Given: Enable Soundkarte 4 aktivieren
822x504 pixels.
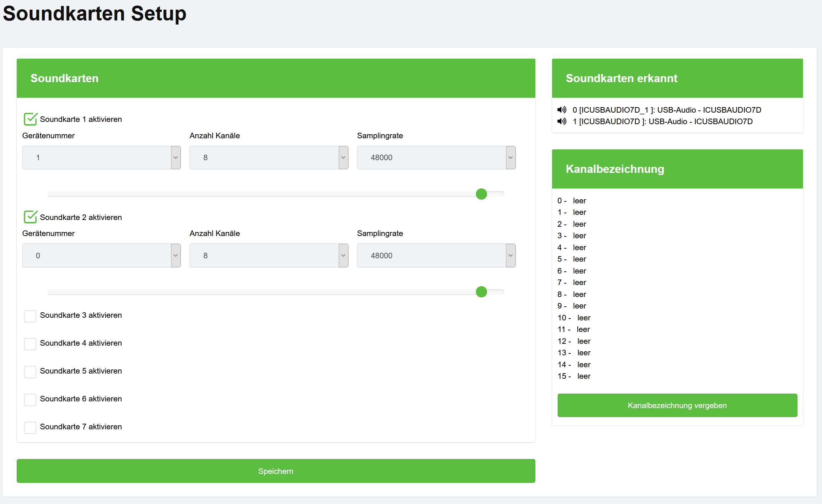Looking at the screenshot, I should tap(30, 344).
